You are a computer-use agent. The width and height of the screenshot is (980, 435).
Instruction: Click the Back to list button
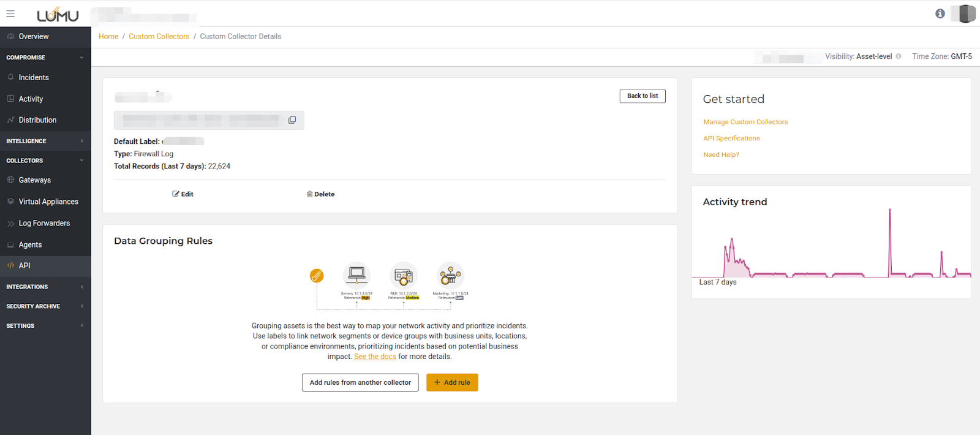pyautogui.click(x=642, y=96)
